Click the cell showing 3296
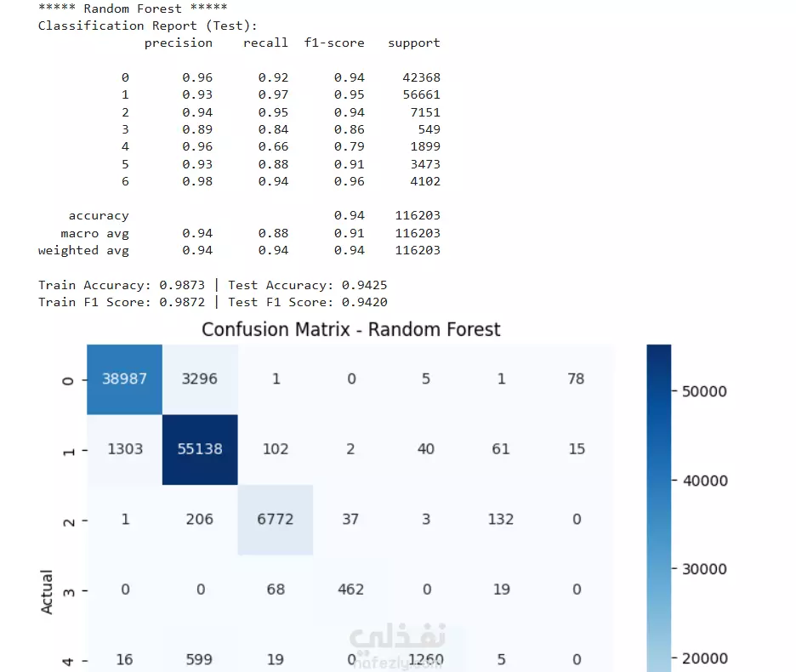The height and width of the screenshot is (672, 796). point(200,379)
